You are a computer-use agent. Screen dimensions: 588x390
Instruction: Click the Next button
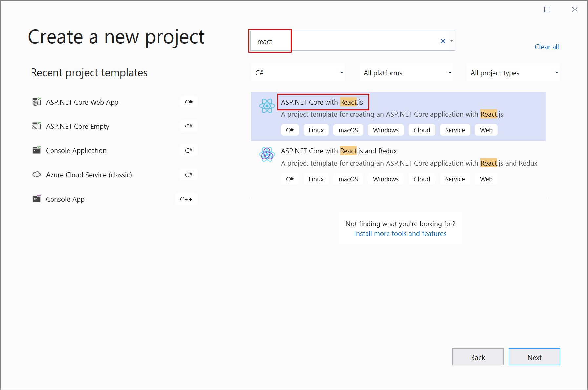[534, 357]
